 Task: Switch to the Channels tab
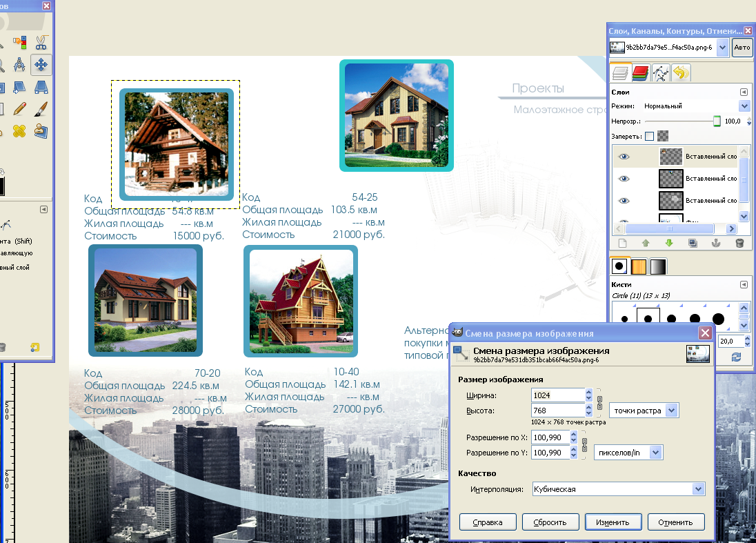point(640,73)
